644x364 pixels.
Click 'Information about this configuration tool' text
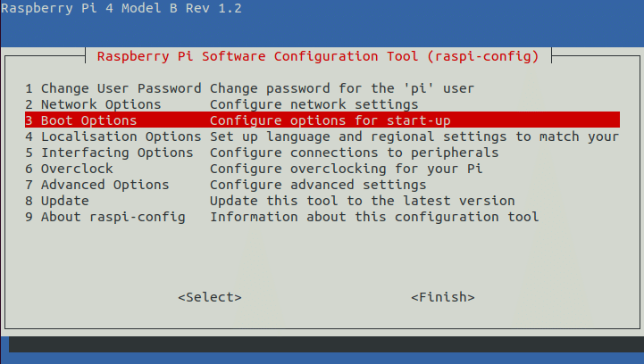point(374,217)
